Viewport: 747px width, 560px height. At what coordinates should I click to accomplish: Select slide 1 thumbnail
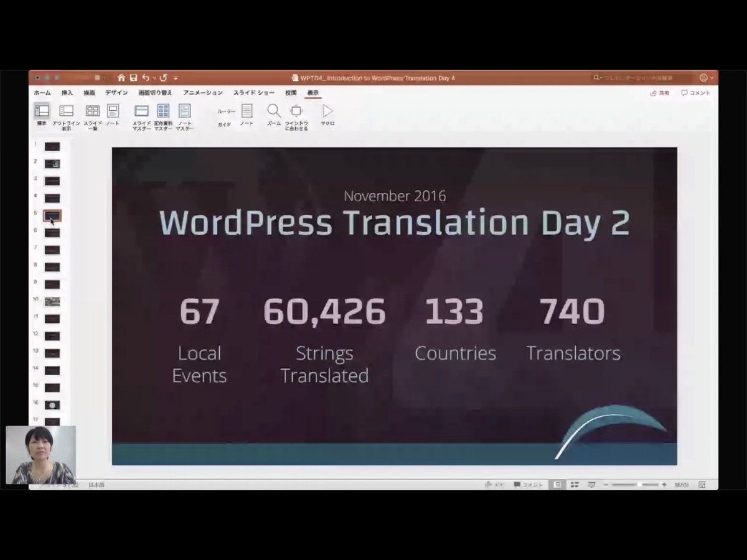52,147
